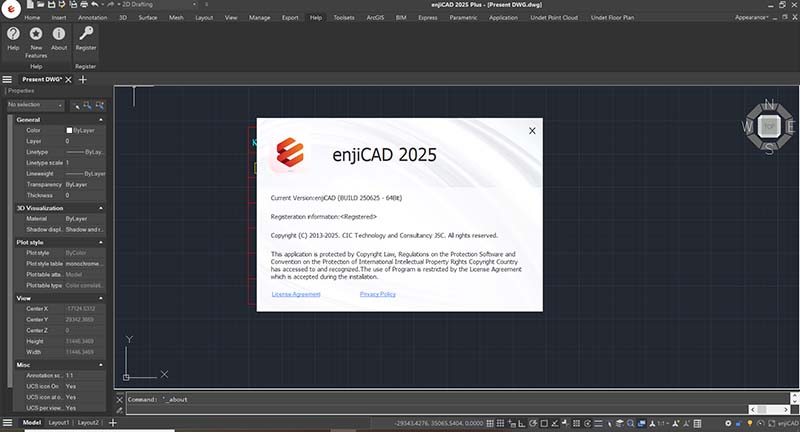Switch to the Layout1 tab
The image size is (800, 432).
pos(59,423)
